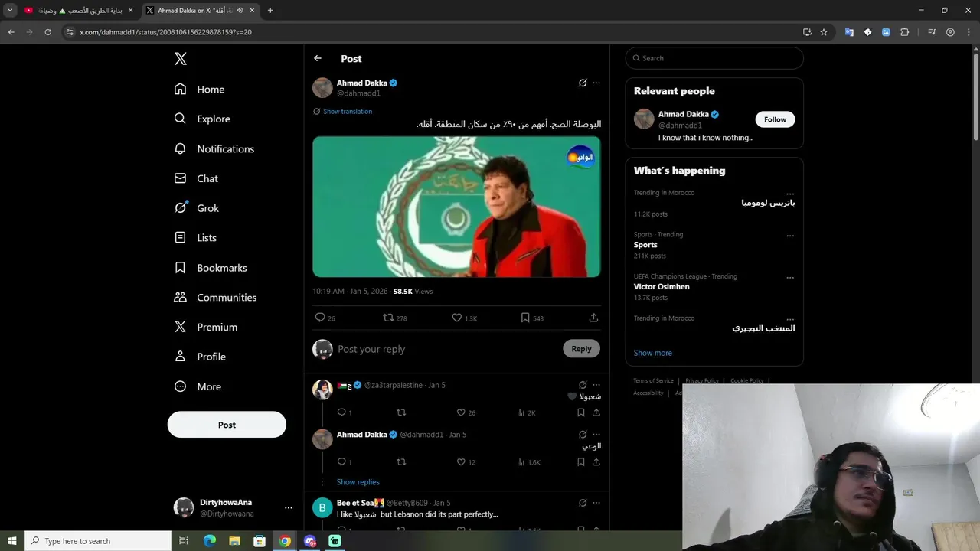The image size is (980, 551).
Task: Bookmark the main post
Action: click(x=525, y=318)
